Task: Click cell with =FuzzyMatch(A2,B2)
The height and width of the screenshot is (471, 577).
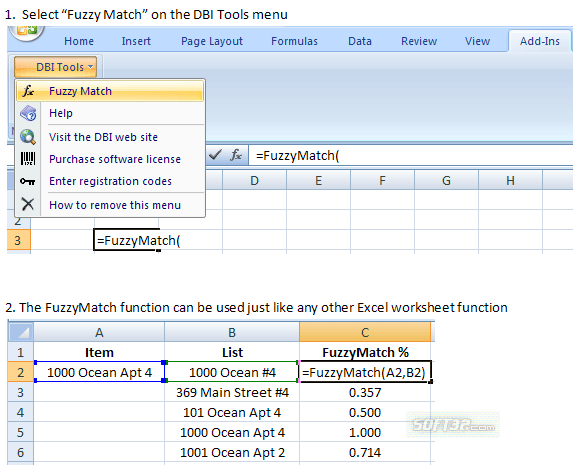Action: 365,372
